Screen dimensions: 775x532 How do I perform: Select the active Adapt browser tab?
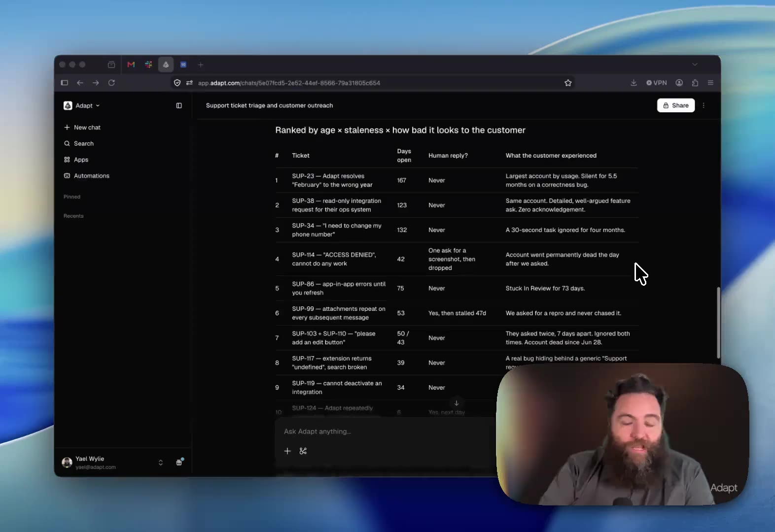point(166,65)
